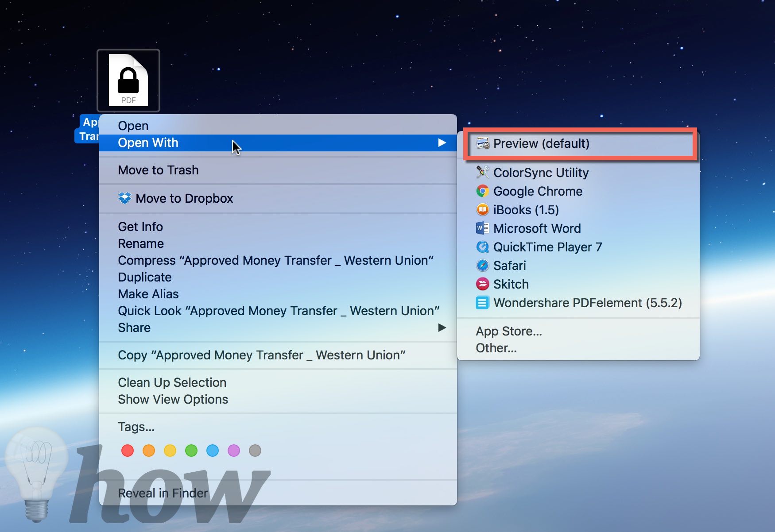The width and height of the screenshot is (775, 532).
Task: Open with Preview (default)
Action: pyautogui.click(x=578, y=143)
